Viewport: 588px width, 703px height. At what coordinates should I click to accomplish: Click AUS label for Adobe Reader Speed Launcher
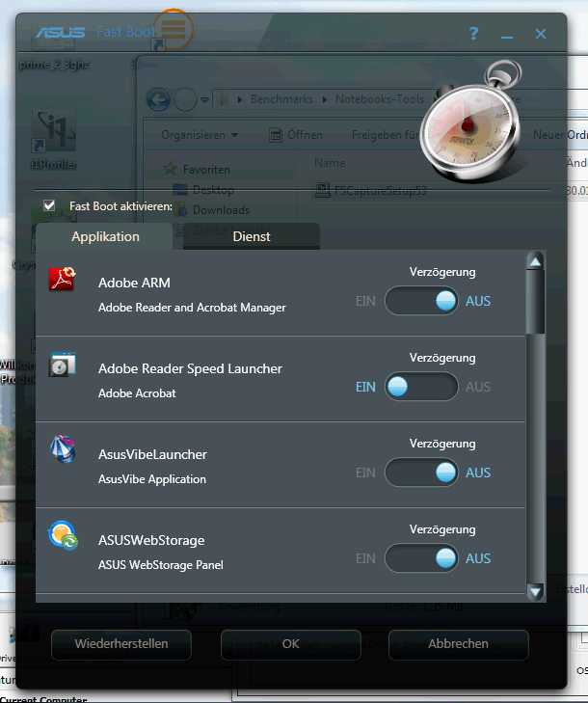[x=478, y=387]
